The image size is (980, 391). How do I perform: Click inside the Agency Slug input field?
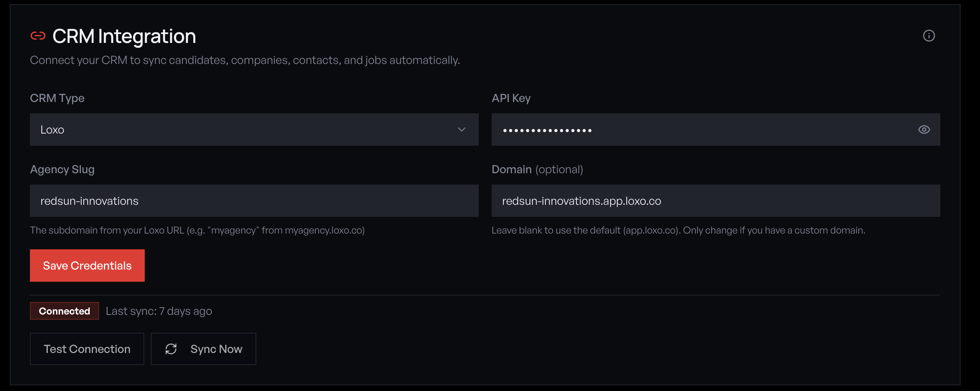coord(254,201)
